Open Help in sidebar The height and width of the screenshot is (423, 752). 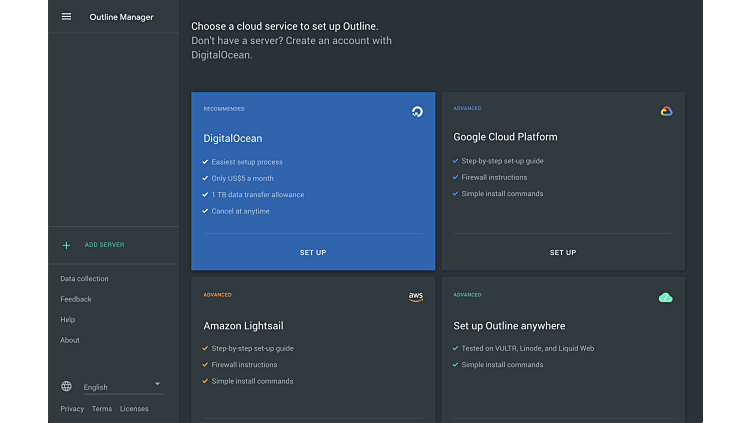pyautogui.click(x=68, y=319)
